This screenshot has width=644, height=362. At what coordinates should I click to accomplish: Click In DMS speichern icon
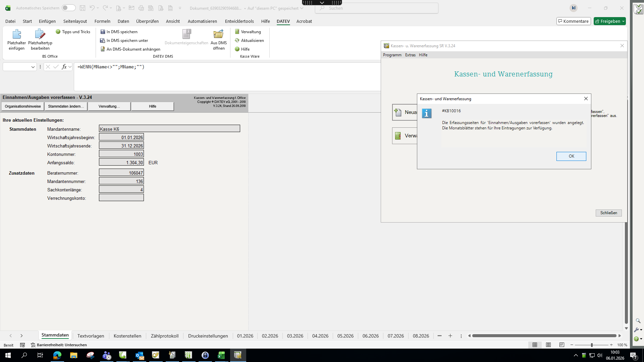pos(103,32)
